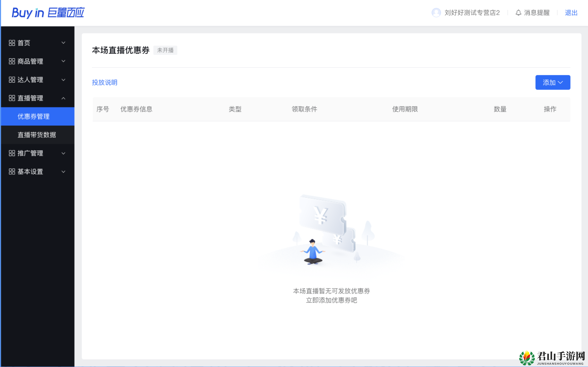Open the 基本设置 sidebar label

pyautogui.click(x=30, y=172)
